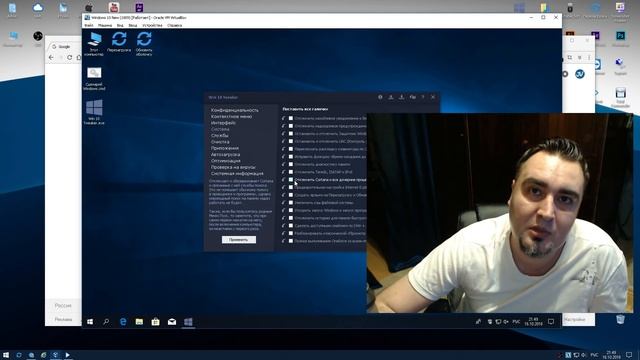
Task: Open the VM Start menu button
Action: pyautogui.click(x=90, y=322)
